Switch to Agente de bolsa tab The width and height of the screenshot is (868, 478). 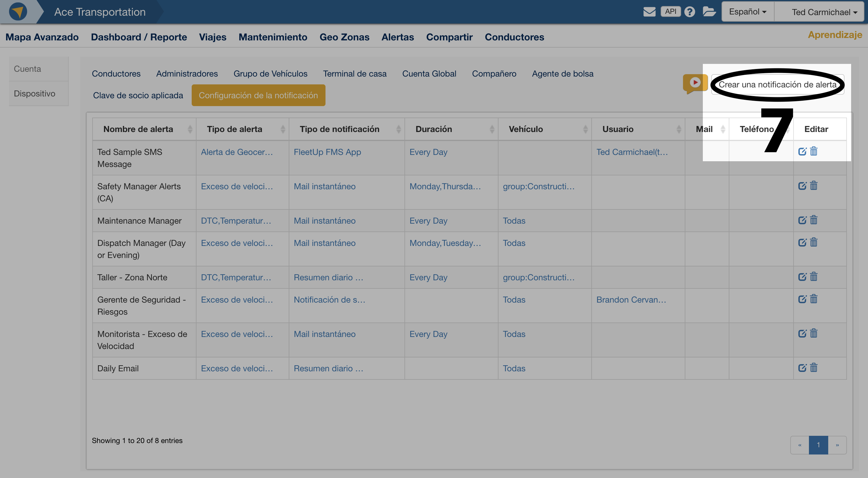(562, 74)
